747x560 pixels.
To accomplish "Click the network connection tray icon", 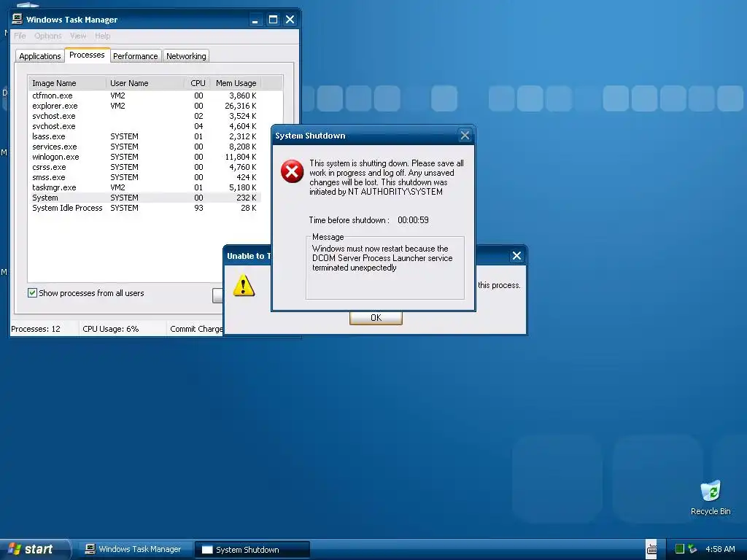I will (x=692, y=549).
